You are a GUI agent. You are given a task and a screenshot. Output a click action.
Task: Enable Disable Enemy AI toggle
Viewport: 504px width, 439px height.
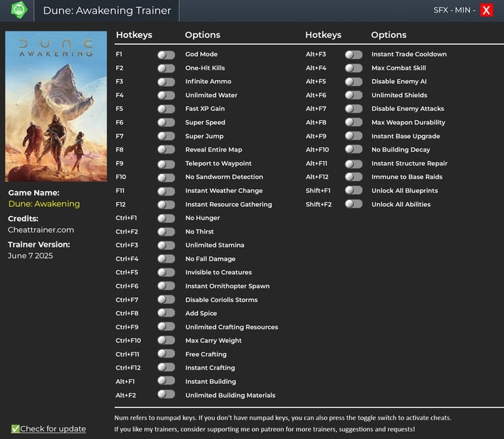pos(354,82)
